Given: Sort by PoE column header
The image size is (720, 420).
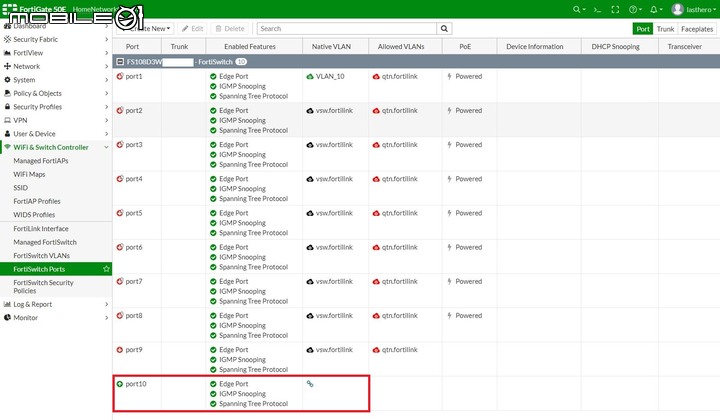Looking at the screenshot, I should coord(465,46).
